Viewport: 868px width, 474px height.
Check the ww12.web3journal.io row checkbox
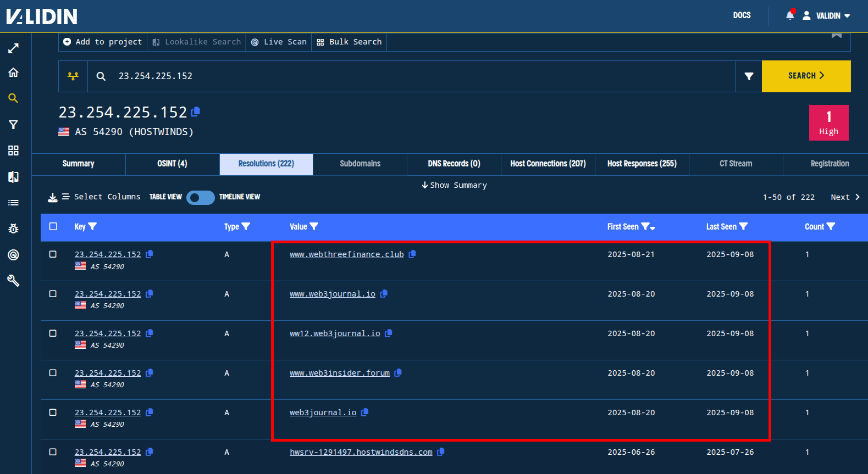point(53,333)
